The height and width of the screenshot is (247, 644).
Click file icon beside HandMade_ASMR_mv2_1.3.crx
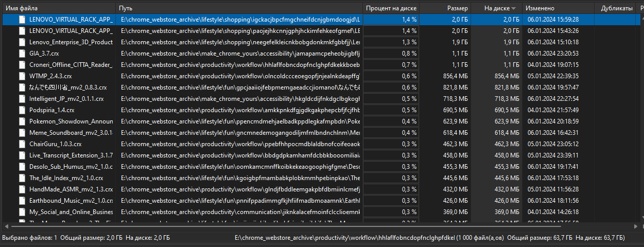tap(22, 189)
